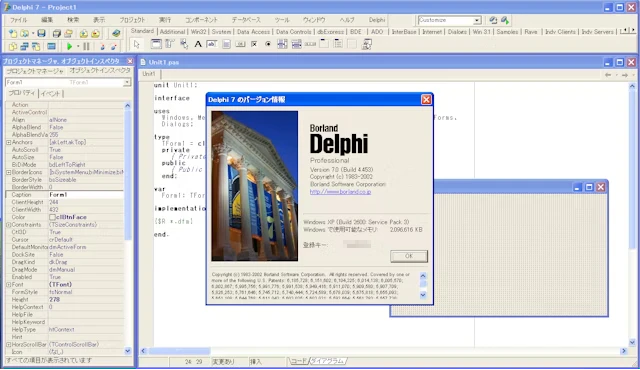Select the Edit box component icon
Image resolution: width=640 pixels, height=370 pixels.
[212, 44]
